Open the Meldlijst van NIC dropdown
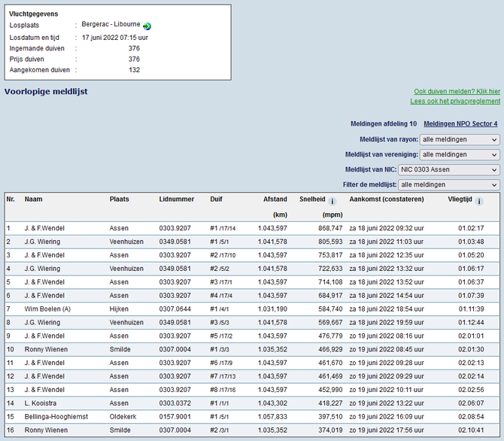This screenshot has width=504, height=441. 449,170
